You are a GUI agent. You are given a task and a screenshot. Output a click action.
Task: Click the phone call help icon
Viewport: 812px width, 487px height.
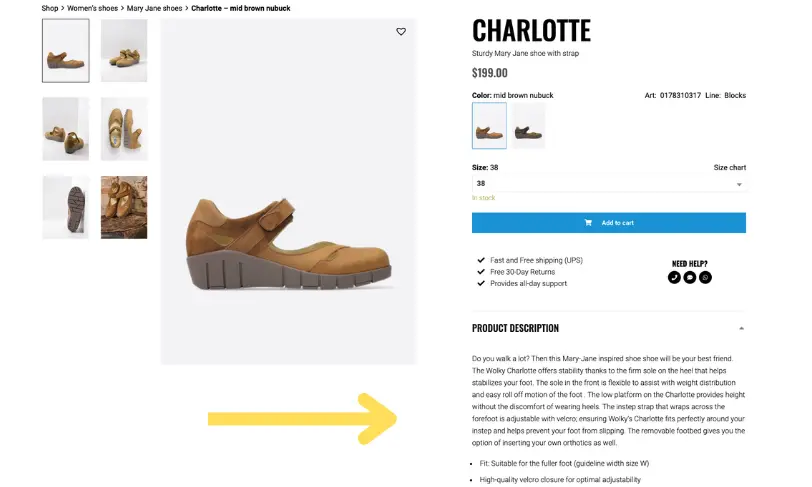[673, 277]
